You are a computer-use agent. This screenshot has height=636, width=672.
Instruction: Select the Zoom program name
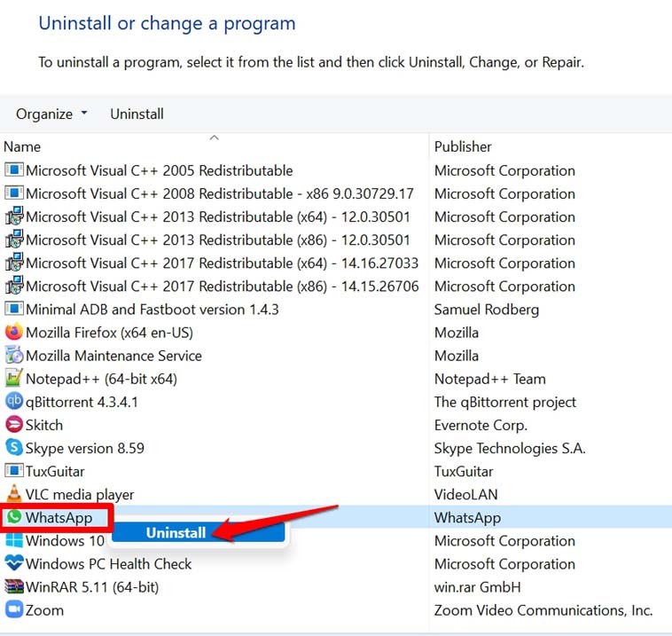point(44,610)
